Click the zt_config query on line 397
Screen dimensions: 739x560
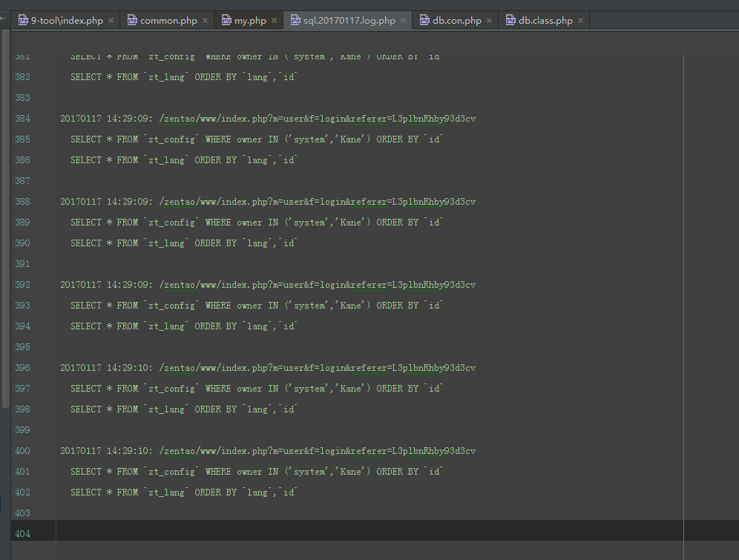(256, 389)
